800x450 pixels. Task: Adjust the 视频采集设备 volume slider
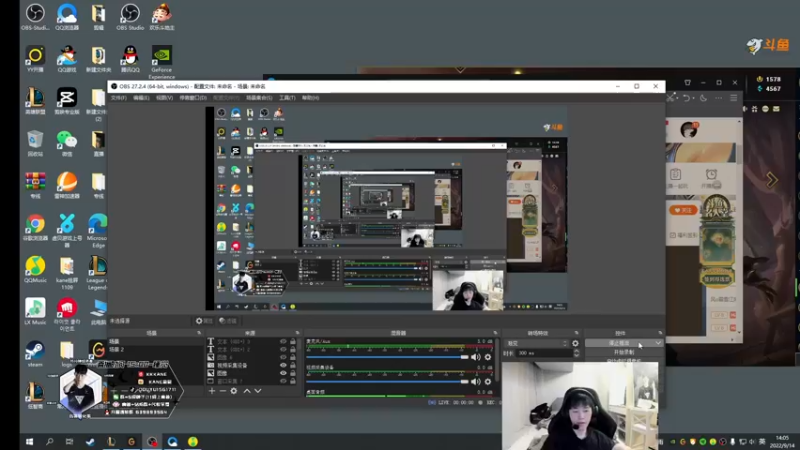[387, 382]
